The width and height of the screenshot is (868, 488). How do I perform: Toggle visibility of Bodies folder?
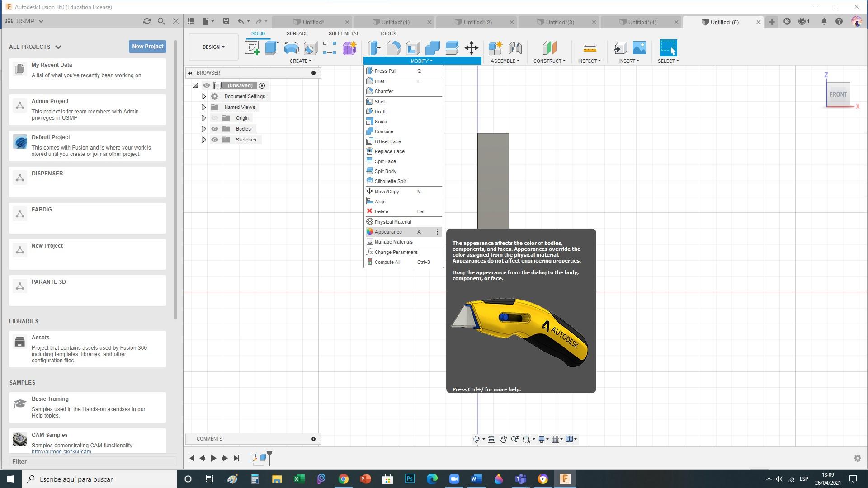point(214,128)
